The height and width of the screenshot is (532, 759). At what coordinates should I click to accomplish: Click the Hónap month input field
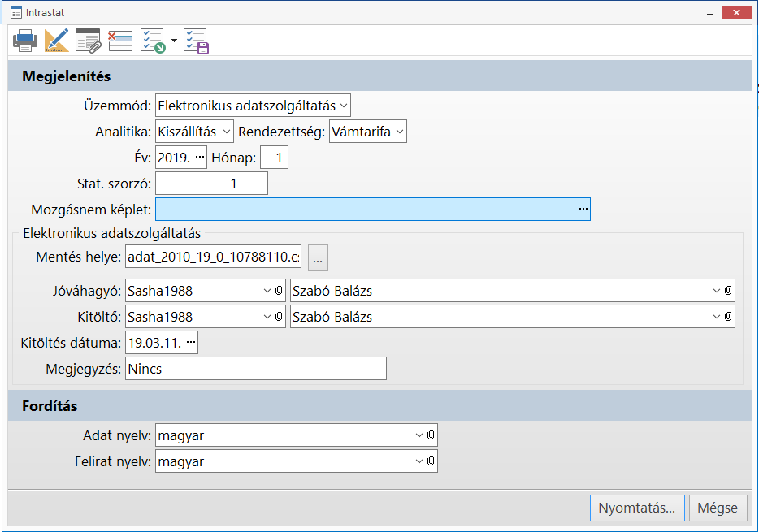(x=274, y=158)
